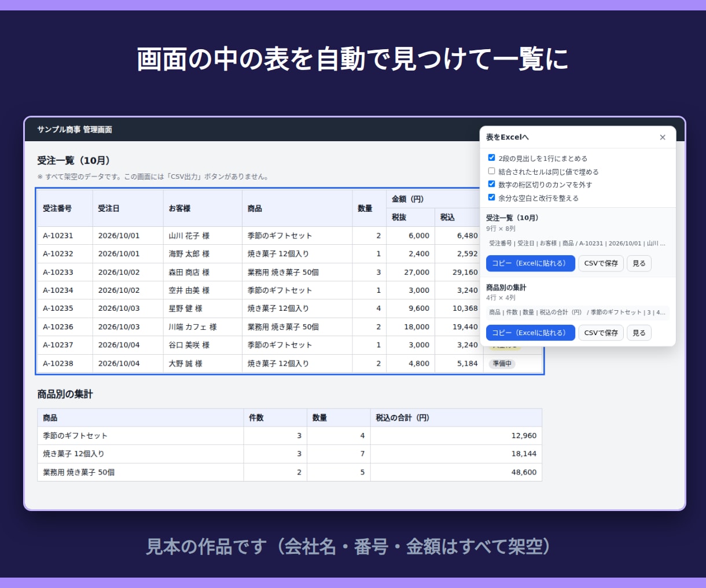Click 見る for 商品別の集計

click(x=639, y=333)
